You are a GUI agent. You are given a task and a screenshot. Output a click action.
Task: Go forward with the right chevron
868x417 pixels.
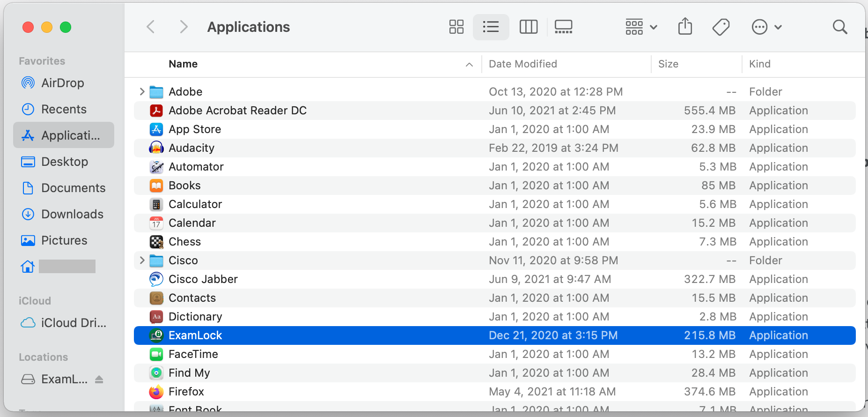pyautogui.click(x=184, y=27)
